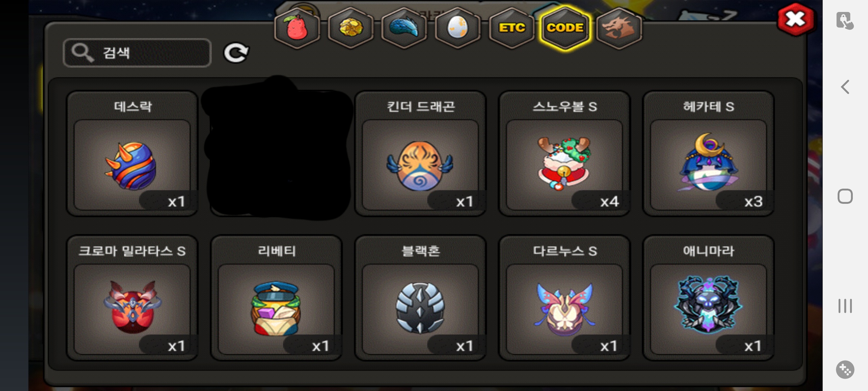Click the 검색 search input field
Image resolution: width=868 pixels, height=391 pixels.
[x=137, y=53]
